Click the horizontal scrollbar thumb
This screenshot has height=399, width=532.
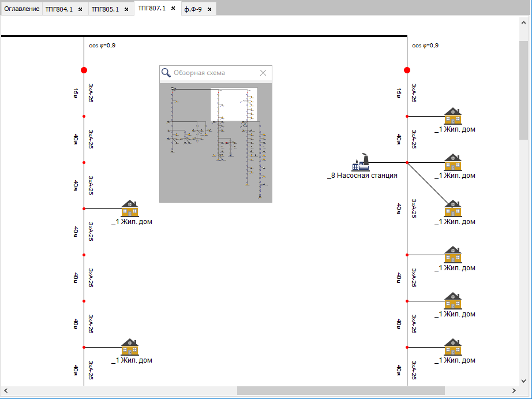click(x=340, y=390)
